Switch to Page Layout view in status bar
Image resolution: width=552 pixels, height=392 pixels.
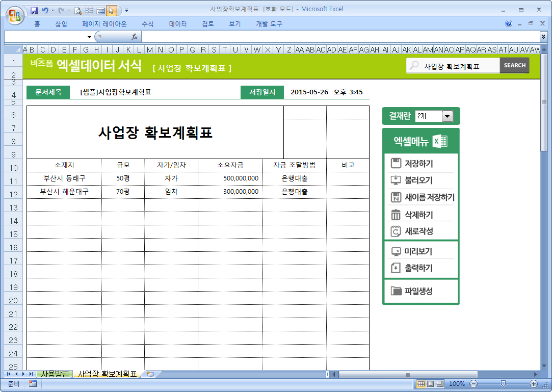[x=430, y=383]
